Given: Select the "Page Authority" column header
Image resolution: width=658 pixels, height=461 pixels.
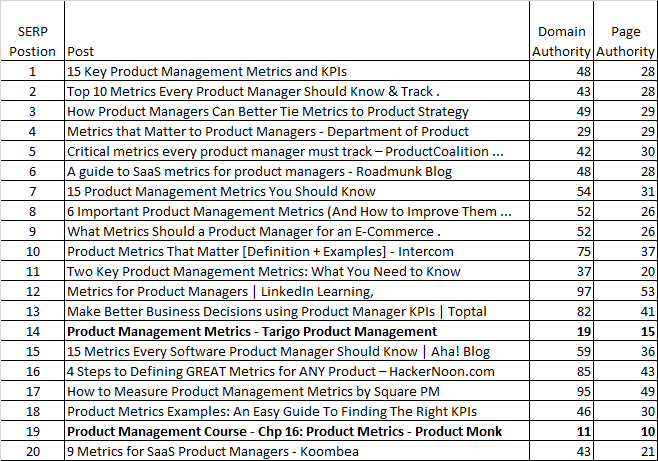Looking at the screenshot, I should [x=625, y=41].
